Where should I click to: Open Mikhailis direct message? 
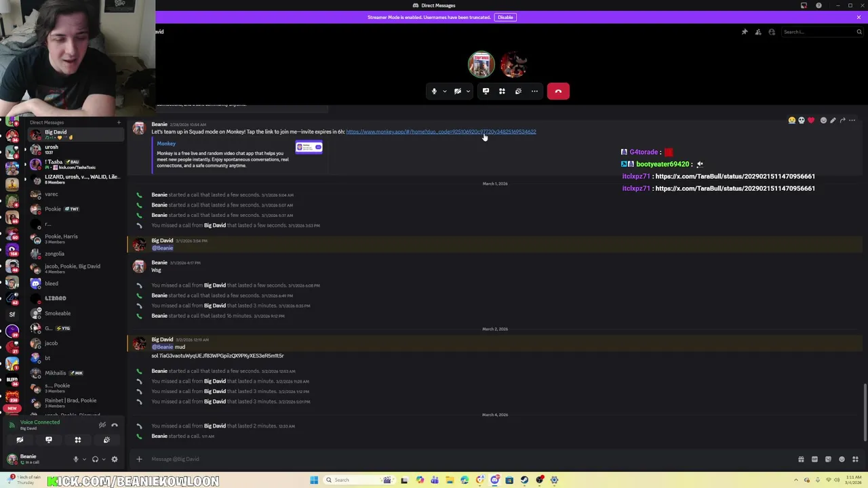[x=75, y=373]
